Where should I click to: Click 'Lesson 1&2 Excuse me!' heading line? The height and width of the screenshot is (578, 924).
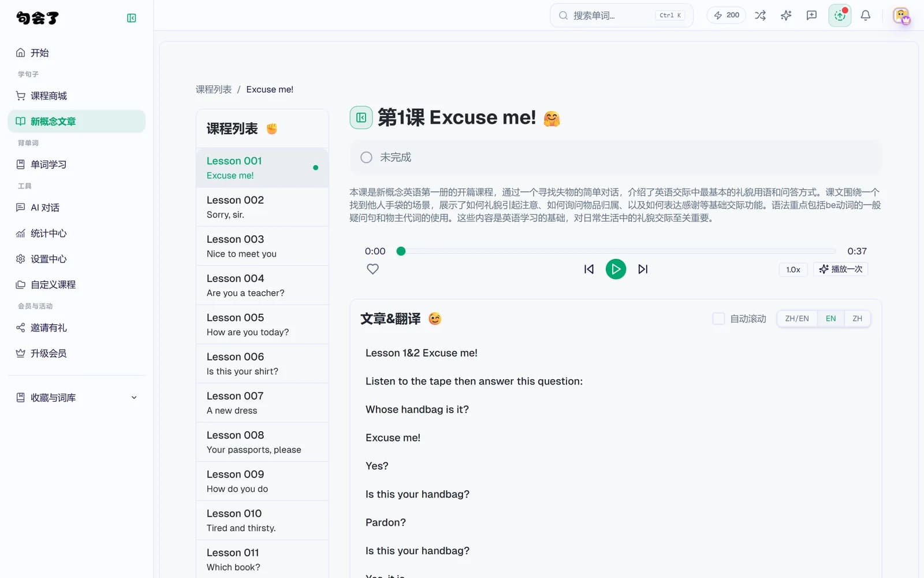click(422, 353)
